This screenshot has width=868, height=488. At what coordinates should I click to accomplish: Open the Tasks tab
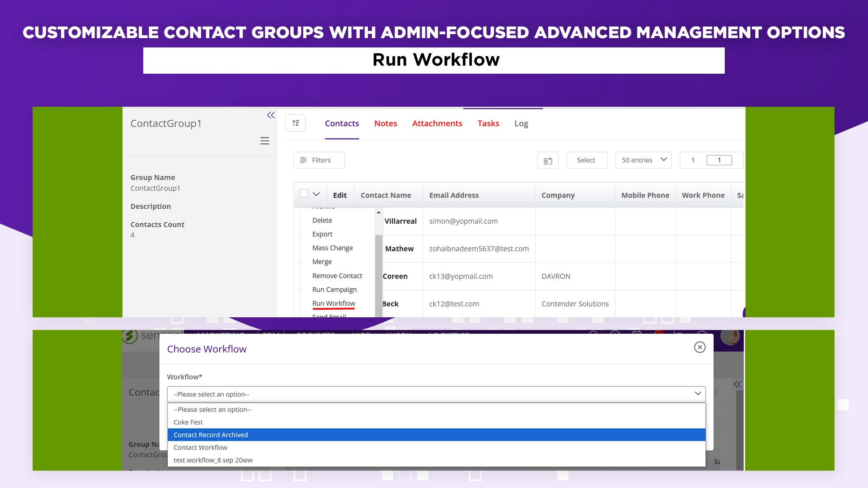tap(488, 123)
